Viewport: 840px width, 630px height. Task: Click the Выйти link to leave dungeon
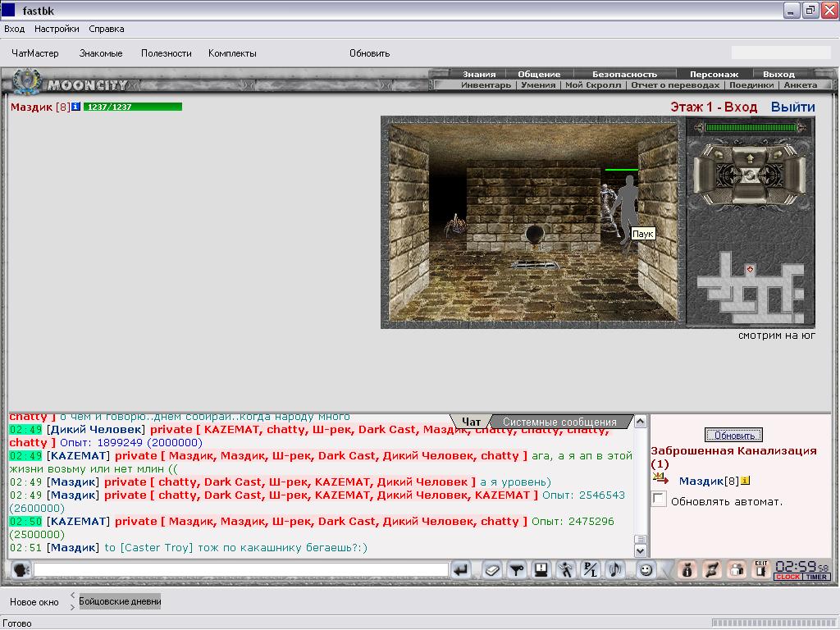[793, 107]
